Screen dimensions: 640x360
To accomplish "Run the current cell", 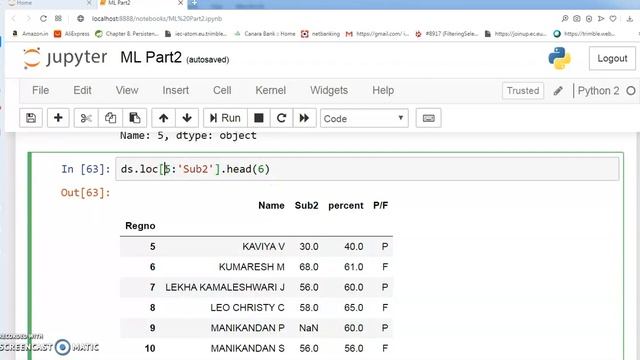I will click(x=225, y=118).
